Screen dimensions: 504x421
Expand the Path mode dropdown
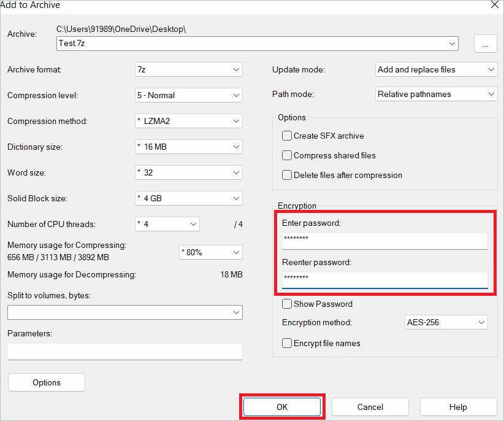(x=435, y=94)
